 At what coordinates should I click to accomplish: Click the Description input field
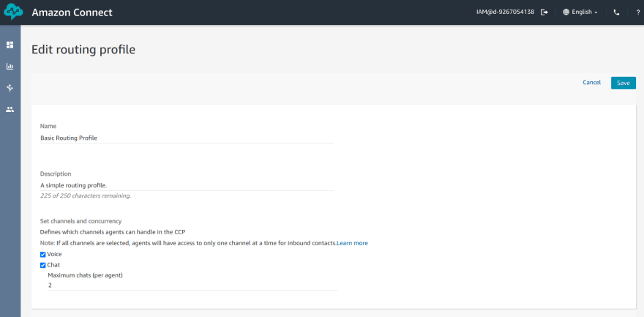point(187,186)
